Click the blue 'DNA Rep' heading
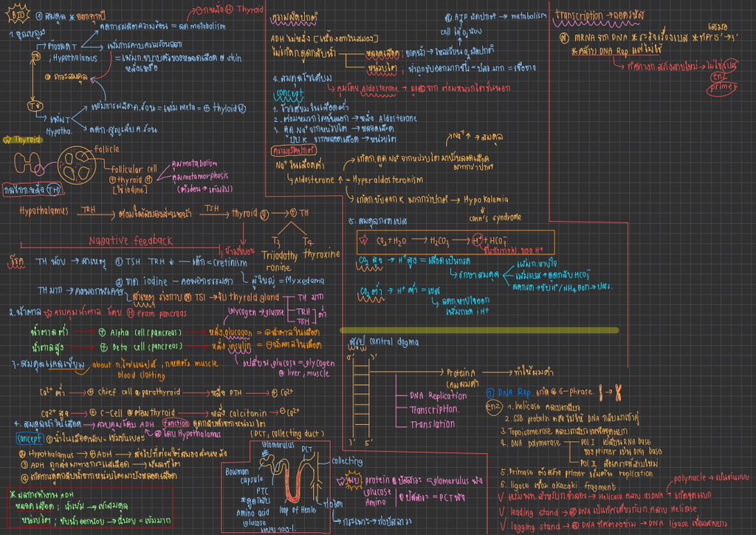This screenshot has height=535, width=756. [514, 392]
